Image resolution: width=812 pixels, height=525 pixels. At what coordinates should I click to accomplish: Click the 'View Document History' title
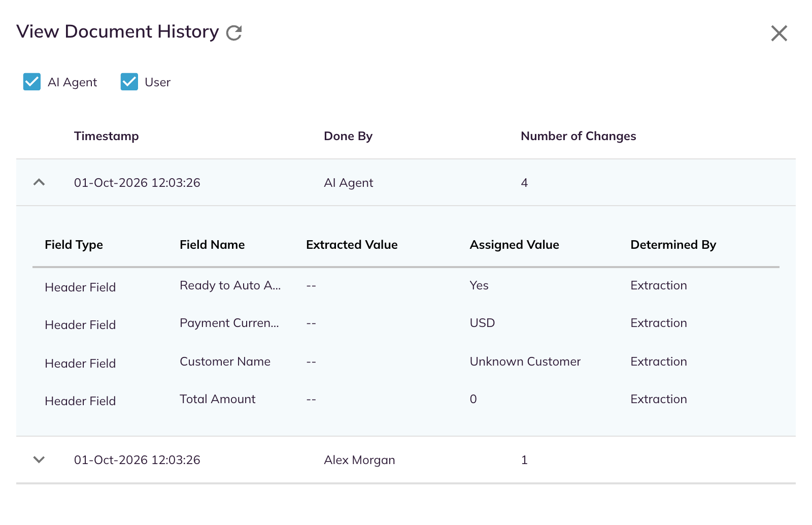(117, 31)
